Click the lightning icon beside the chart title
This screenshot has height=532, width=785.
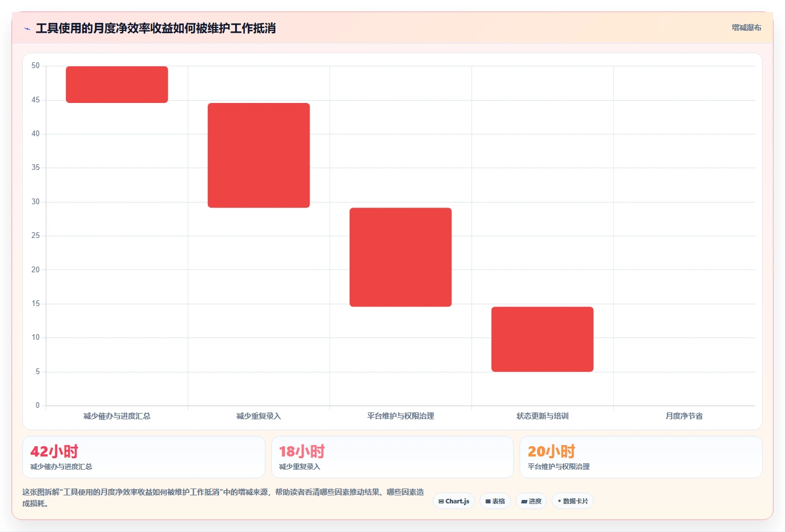coord(27,29)
